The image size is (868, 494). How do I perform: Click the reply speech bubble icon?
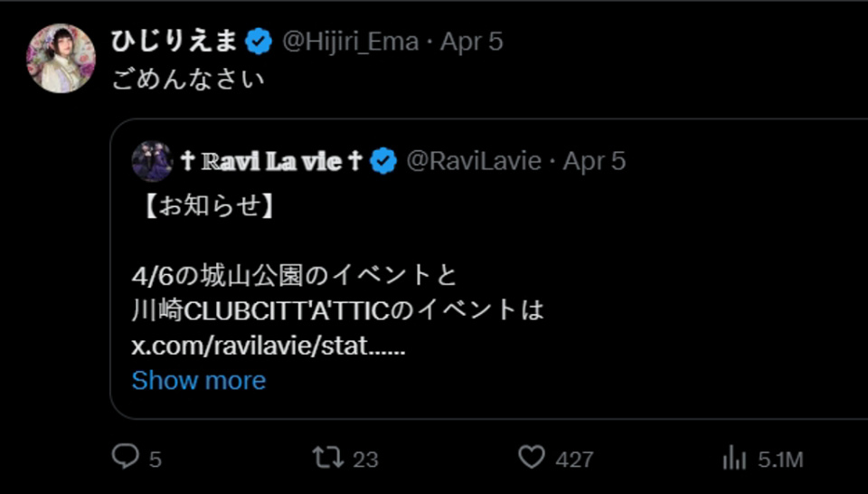pos(125,457)
